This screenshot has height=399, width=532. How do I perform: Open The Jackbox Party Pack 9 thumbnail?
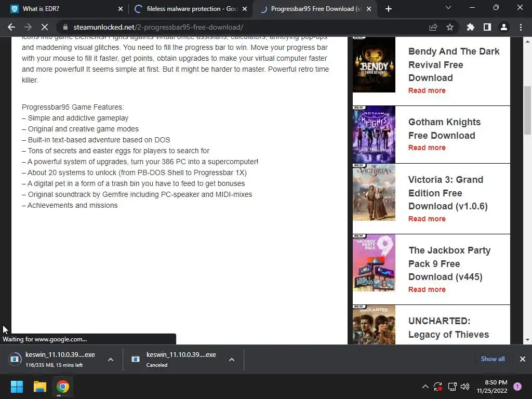click(x=374, y=263)
